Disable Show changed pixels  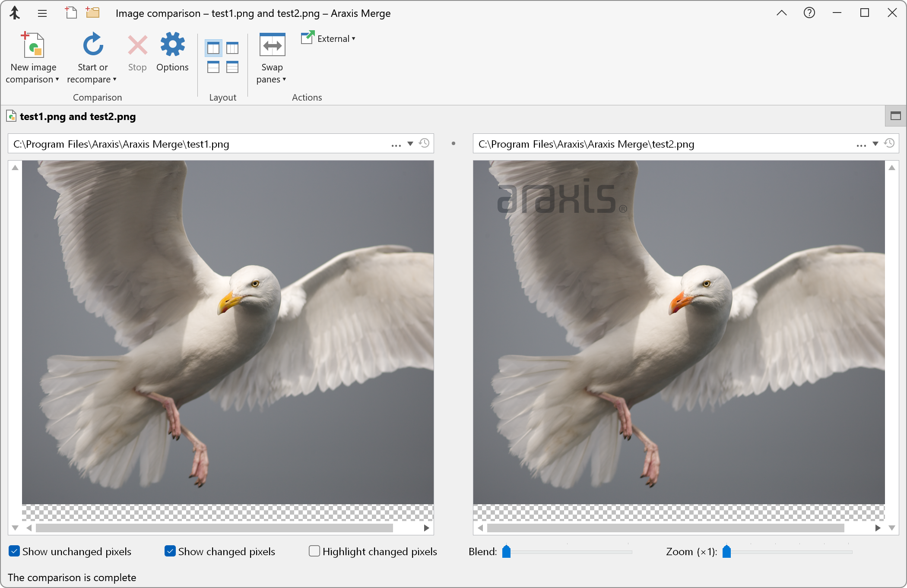coord(170,551)
